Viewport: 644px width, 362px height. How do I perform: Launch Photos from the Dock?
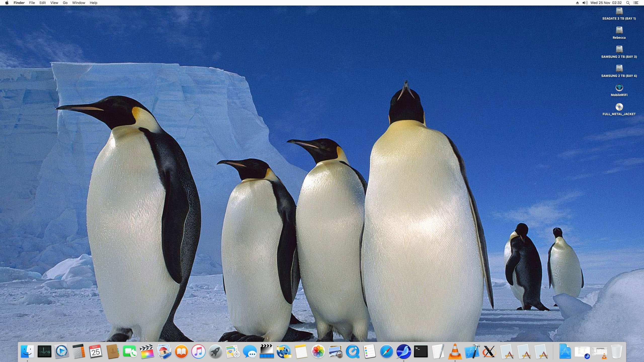[x=318, y=351]
